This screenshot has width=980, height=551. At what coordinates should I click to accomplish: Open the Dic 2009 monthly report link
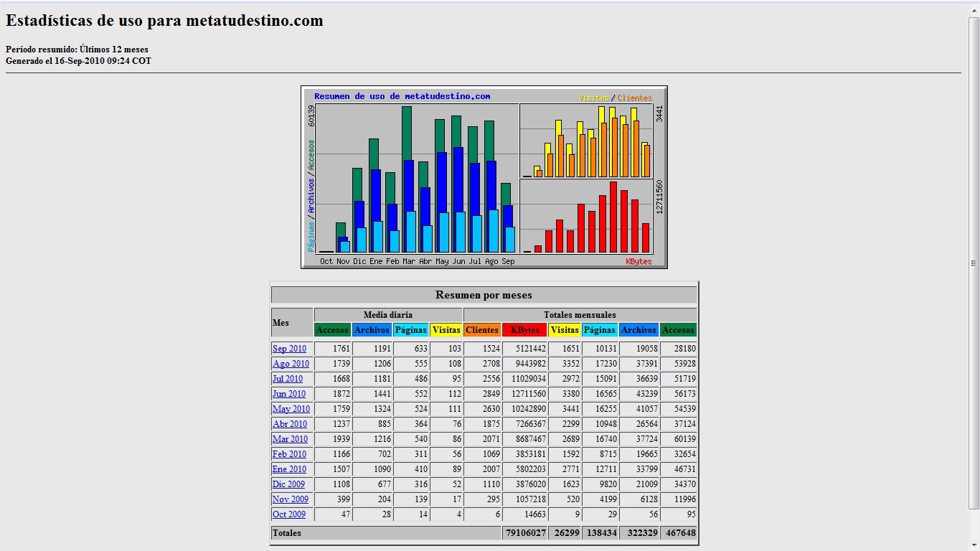(x=288, y=484)
